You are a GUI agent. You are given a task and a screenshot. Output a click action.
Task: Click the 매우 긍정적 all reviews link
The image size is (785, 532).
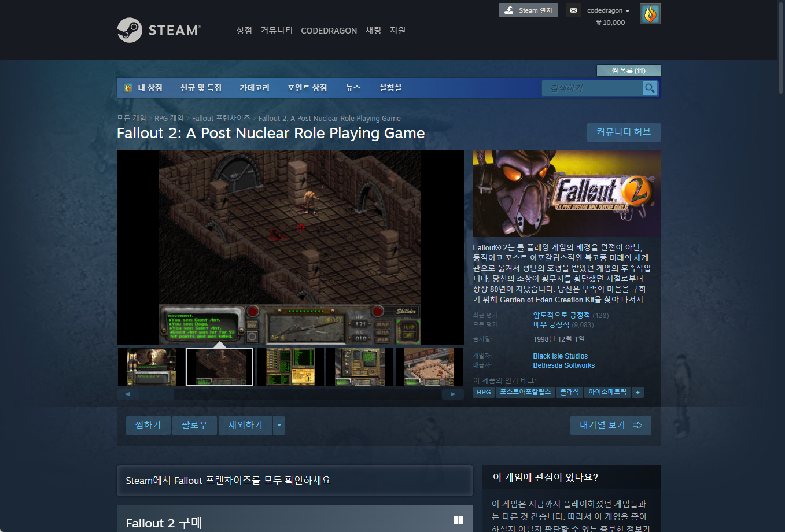(x=551, y=324)
